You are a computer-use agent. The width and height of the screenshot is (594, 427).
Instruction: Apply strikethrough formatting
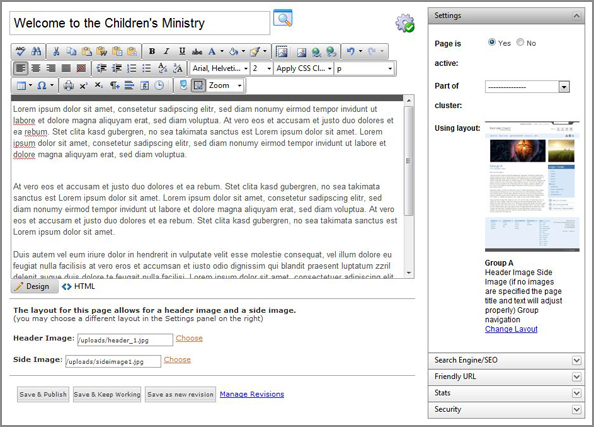coord(197,52)
